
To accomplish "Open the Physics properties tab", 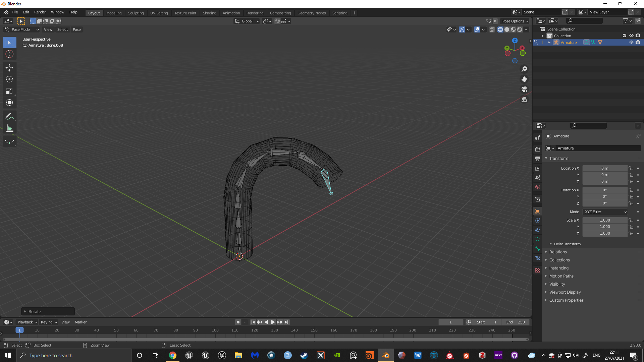I will tap(538, 221).
